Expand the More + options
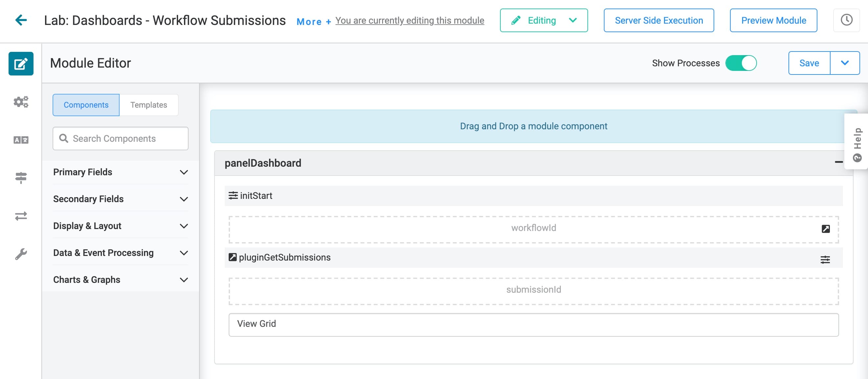 pos(314,21)
